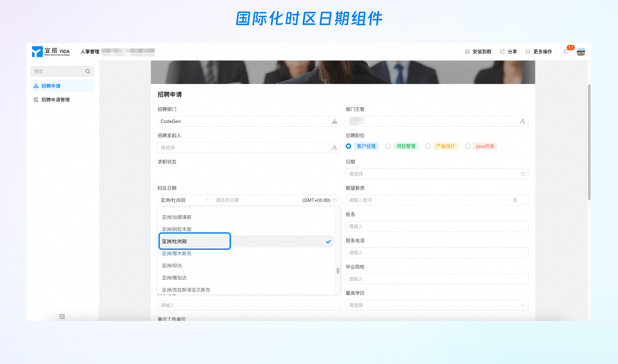
Task: Click the sidebar 搜索 input field
Action: coord(62,71)
